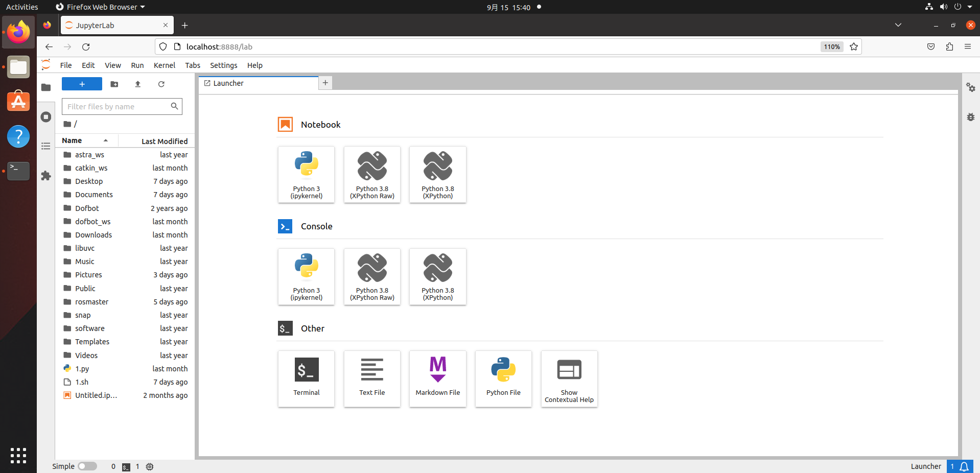Image resolution: width=980 pixels, height=473 pixels.
Task: Launch a new Terminal
Action: point(307,379)
